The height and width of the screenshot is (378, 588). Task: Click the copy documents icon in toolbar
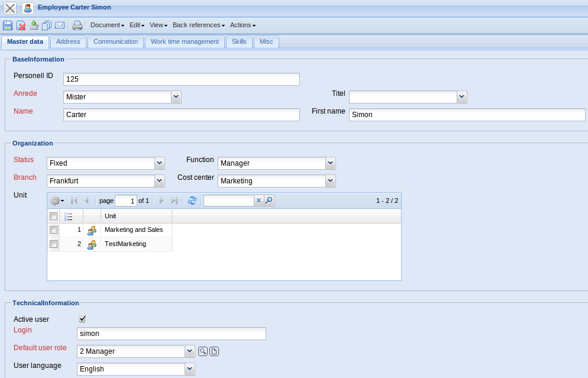[x=47, y=25]
